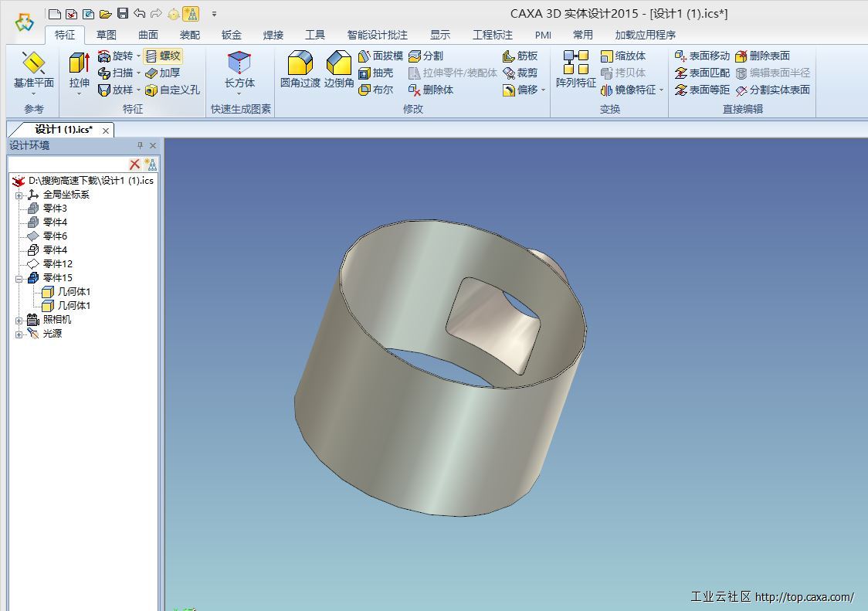Screen dimensions: 868x611
Task: Click the 拉伸 (Extrude) tool icon
Action: pos(79,65)
